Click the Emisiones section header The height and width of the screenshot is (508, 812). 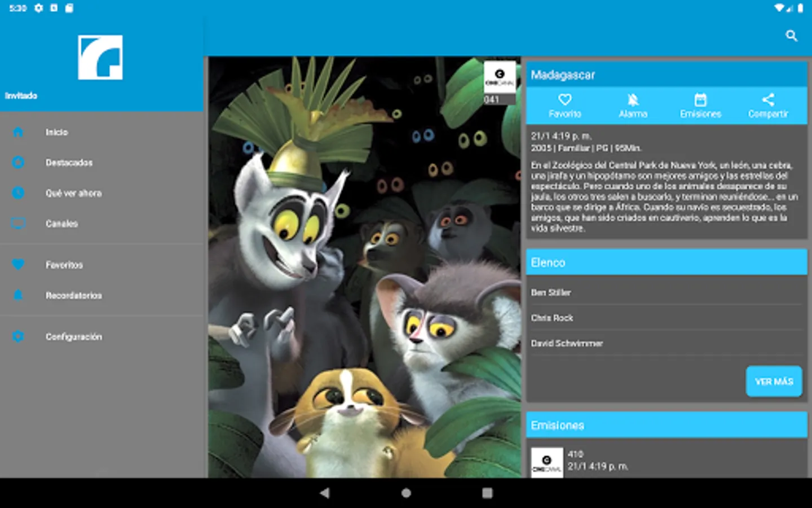pyautogui.click(x=667, y=425)
